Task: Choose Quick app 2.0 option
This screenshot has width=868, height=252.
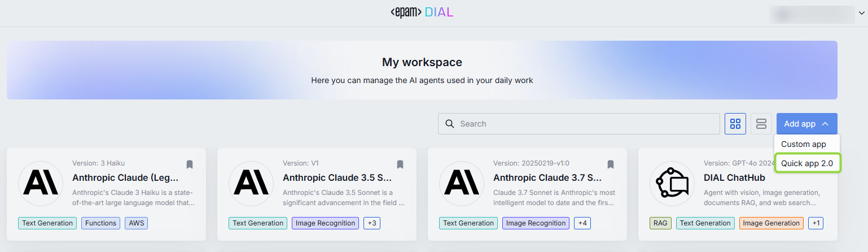Action: tap(807, 163)
